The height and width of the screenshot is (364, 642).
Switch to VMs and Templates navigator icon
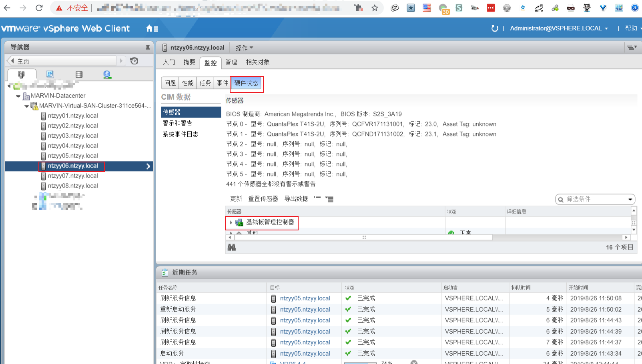pos(50,74)
